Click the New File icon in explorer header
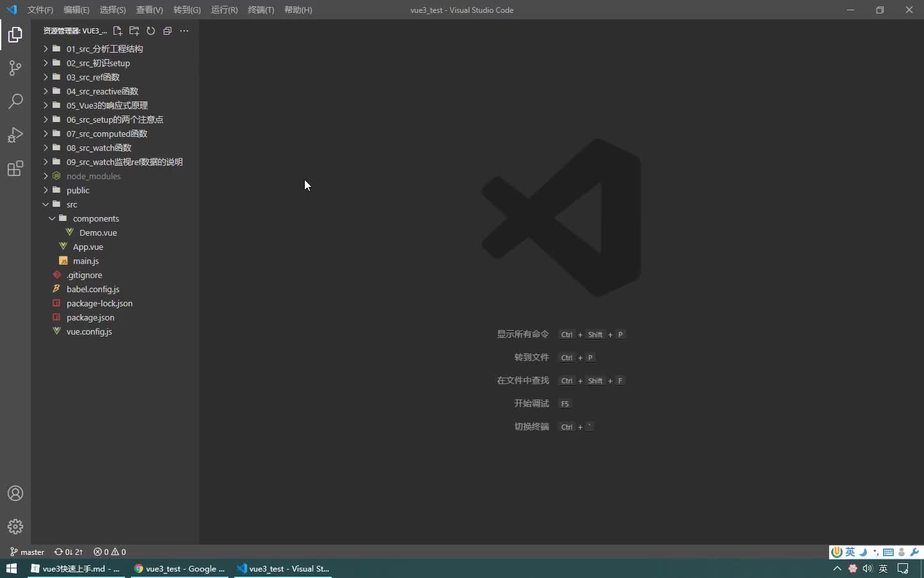The height and width of the screenshot is (578, 924). pos(117,31)
